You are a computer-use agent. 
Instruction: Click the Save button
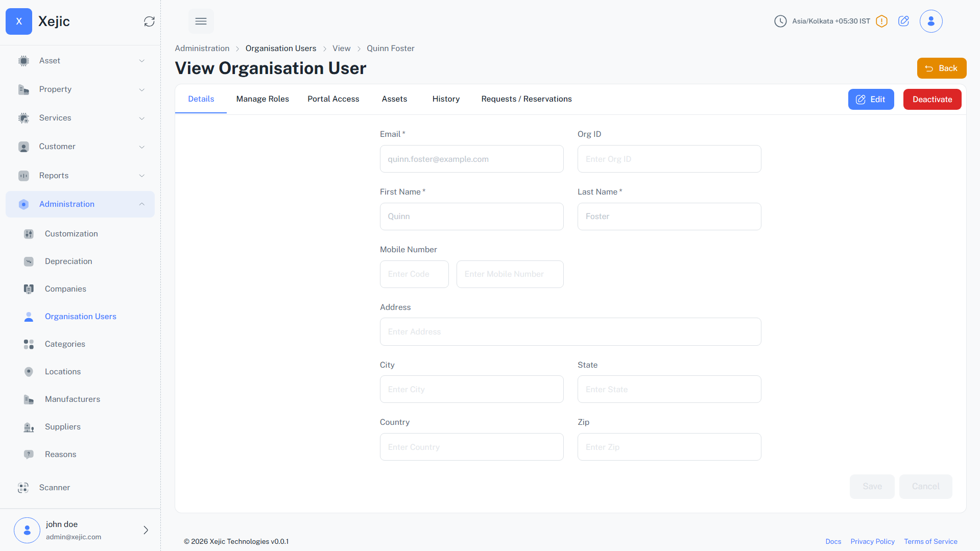[x=872, y=487]
